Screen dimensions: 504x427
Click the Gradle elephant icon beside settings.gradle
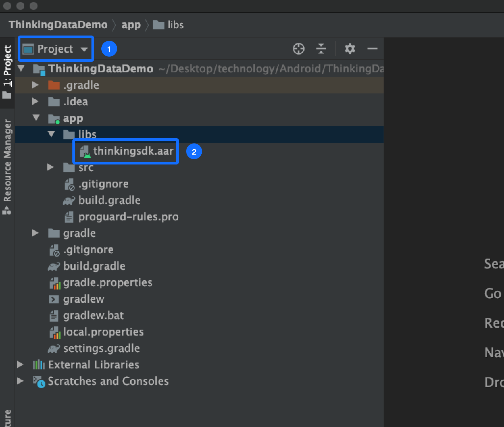tap(55, 348)
